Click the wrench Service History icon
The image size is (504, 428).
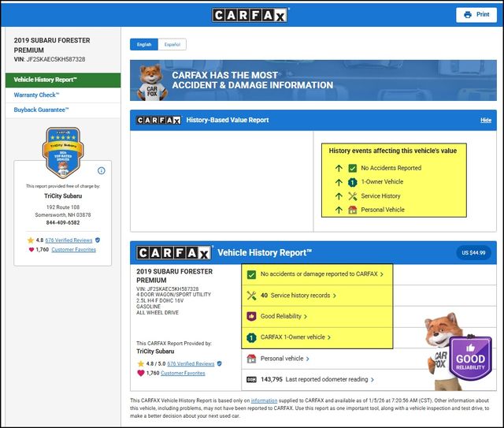coord(353,196)
